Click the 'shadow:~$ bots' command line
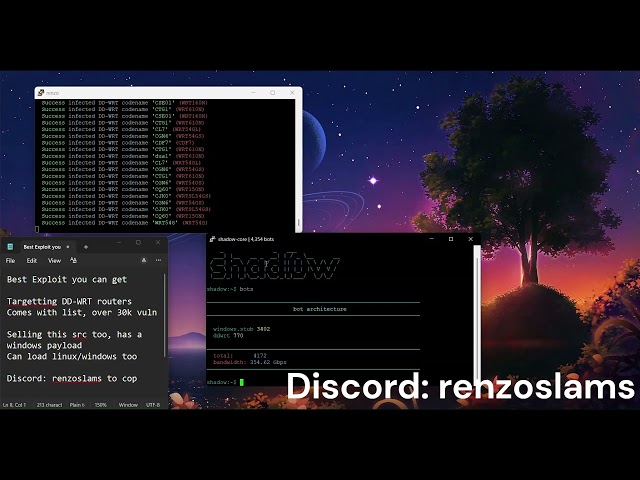The height and width of the screenshot is (480, 640). coord(230,289)
